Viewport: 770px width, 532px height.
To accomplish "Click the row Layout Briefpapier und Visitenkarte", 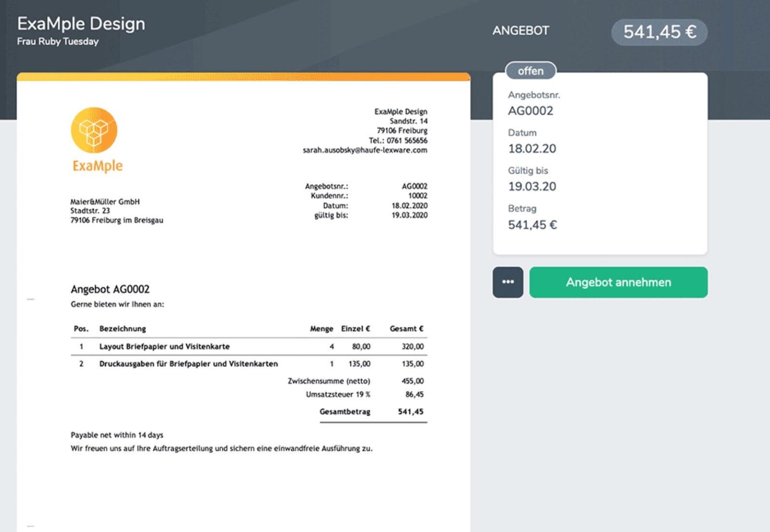I will pos(249,346).
